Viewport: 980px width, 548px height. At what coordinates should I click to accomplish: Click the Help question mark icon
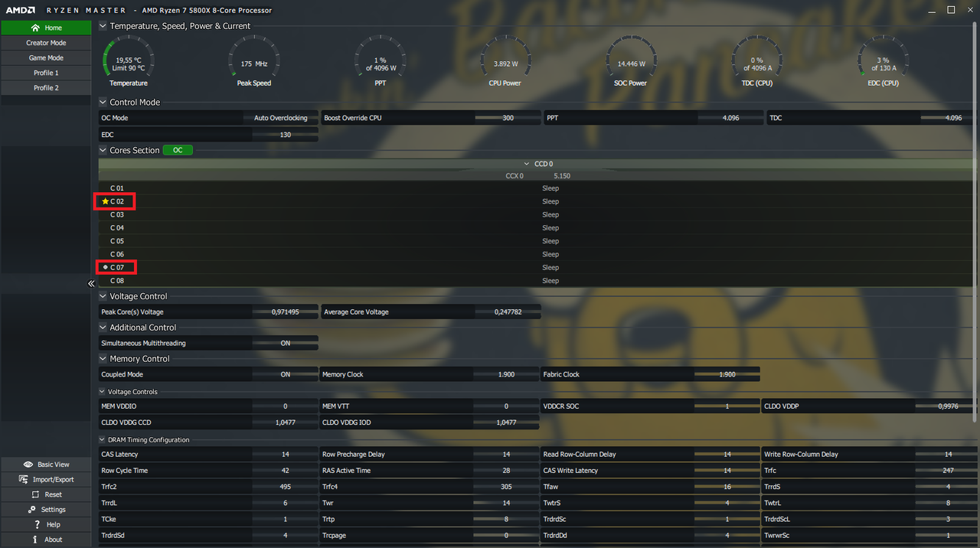37,524
